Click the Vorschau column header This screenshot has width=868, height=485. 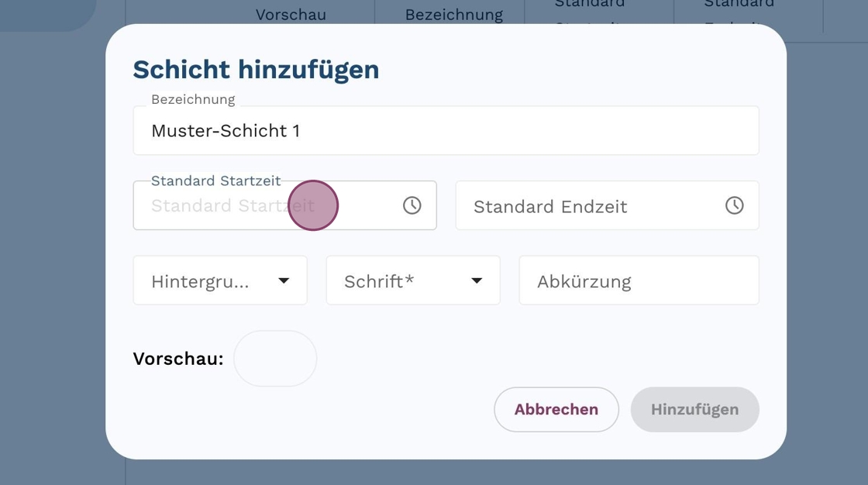coord(291,15)
